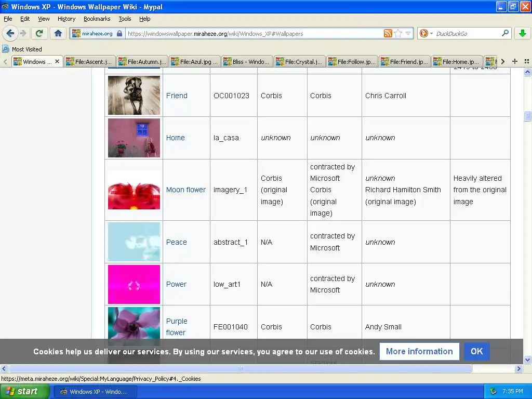Click the Power magenta thumbnail
This screenshot has height=399, width=532.
click(134, 284)
